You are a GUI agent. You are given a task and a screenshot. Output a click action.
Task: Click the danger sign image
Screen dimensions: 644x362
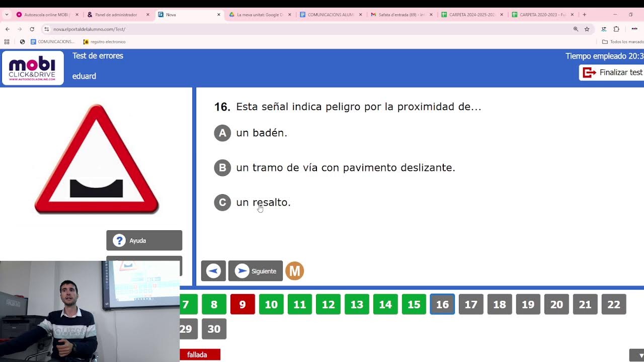pos(96,159)
